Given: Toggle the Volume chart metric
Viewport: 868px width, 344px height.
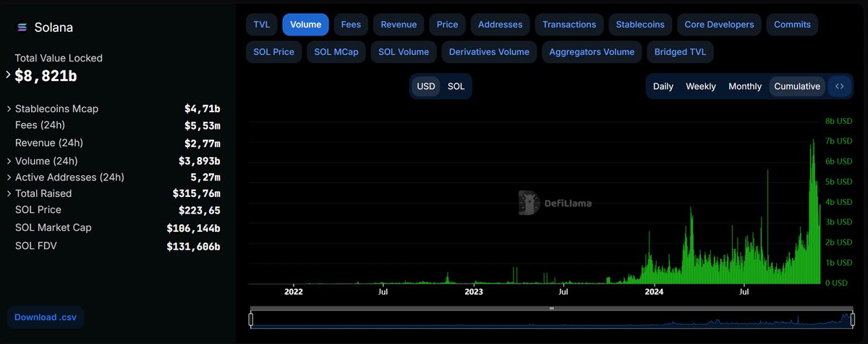Looking at the screenshot, I should pos(305,24).
